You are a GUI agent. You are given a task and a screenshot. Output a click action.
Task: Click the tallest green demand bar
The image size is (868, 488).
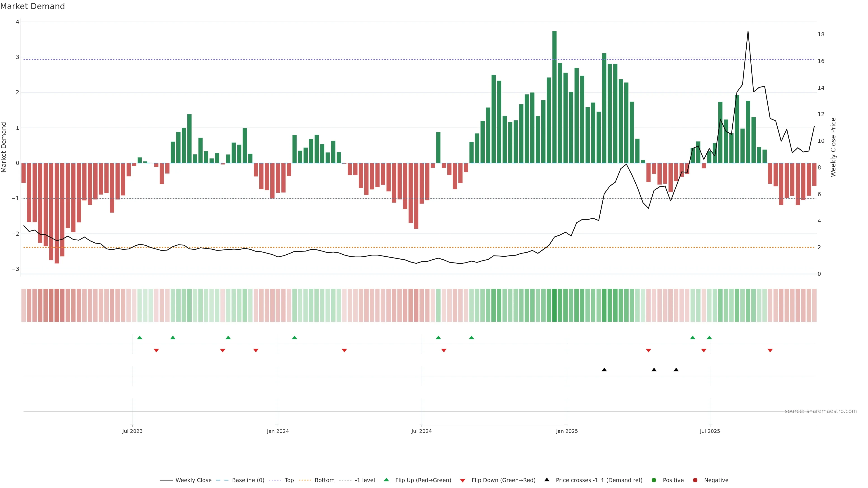tap(554, 98)
